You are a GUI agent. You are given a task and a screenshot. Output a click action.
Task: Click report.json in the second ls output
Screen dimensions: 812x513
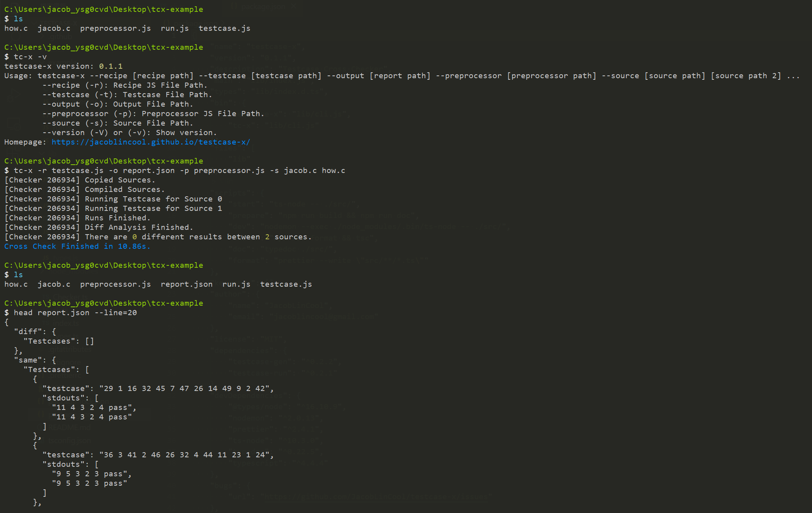(x=186, y=284)
